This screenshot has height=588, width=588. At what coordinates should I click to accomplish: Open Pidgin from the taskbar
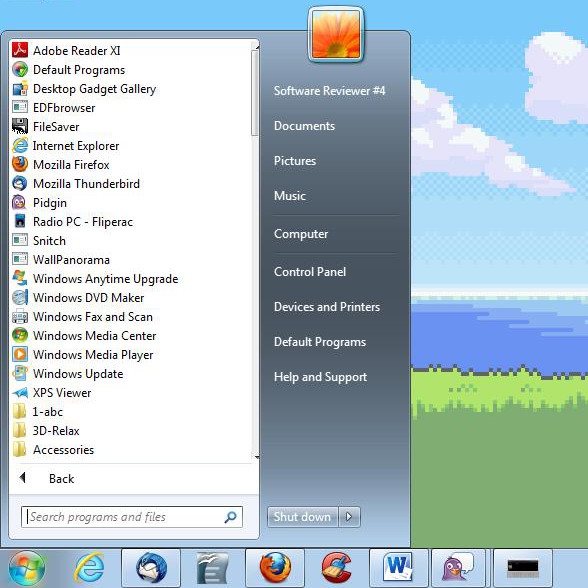[x=458, y=568]
